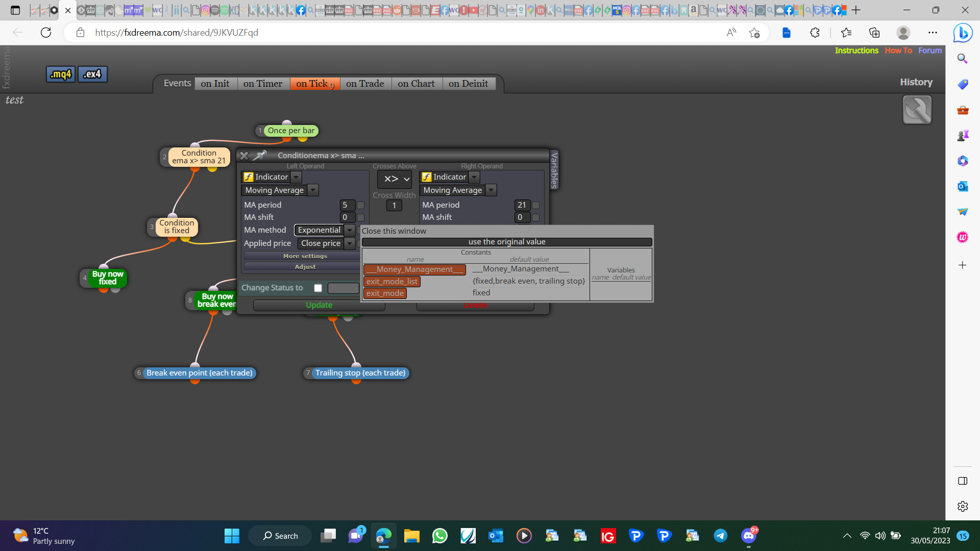Open the Crosses Above operator dropdown
The image size is (980, 551).
point(395,179)
